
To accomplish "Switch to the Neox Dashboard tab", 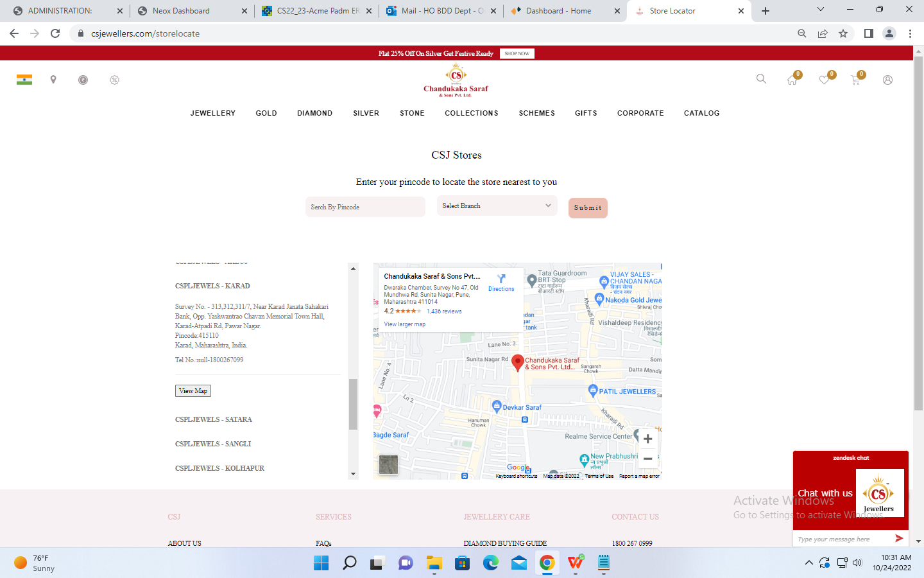I will [191, 11].
